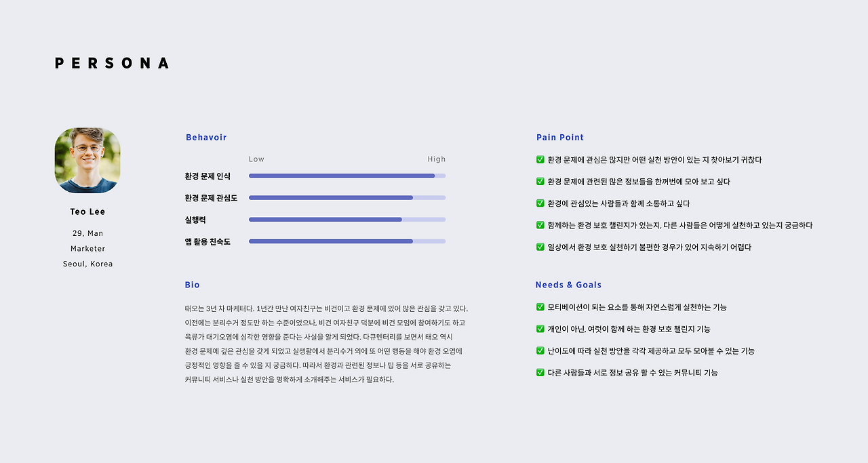Click the checkmark beside 사람들과 함께 소통하고 싶다
The height and width of the screenshot is (463, 868).
[x=540, y=203]
